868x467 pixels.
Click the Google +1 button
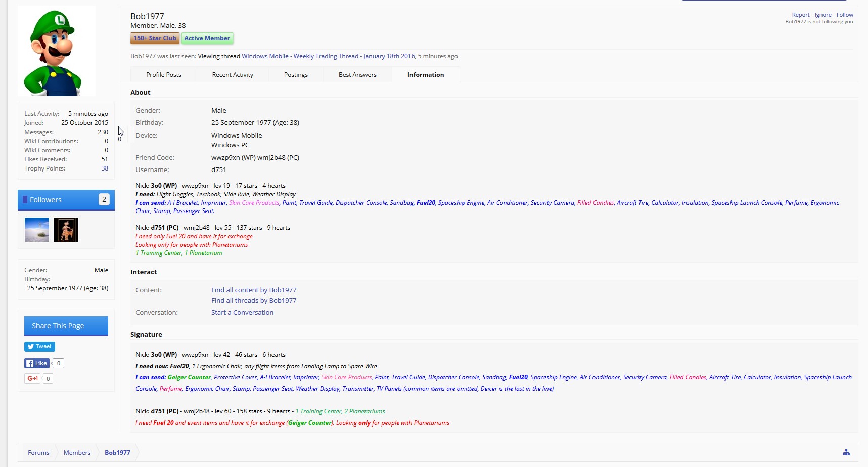(33, 378)
